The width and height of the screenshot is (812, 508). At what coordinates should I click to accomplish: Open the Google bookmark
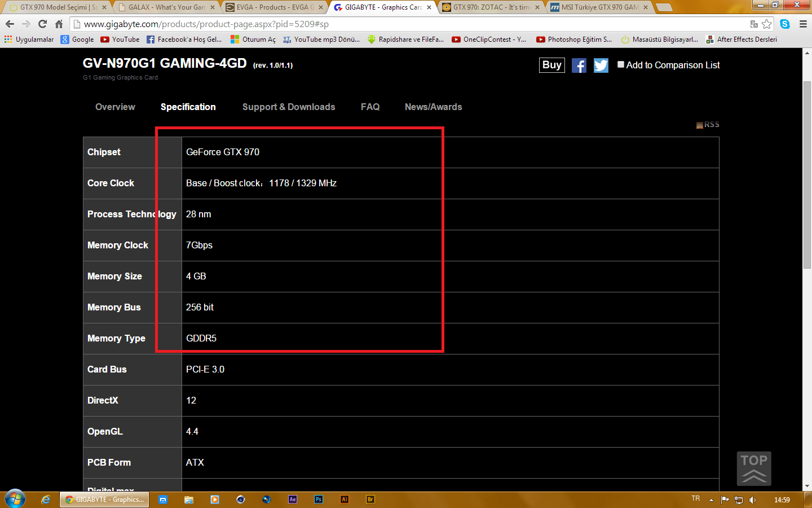coord(77,40)
